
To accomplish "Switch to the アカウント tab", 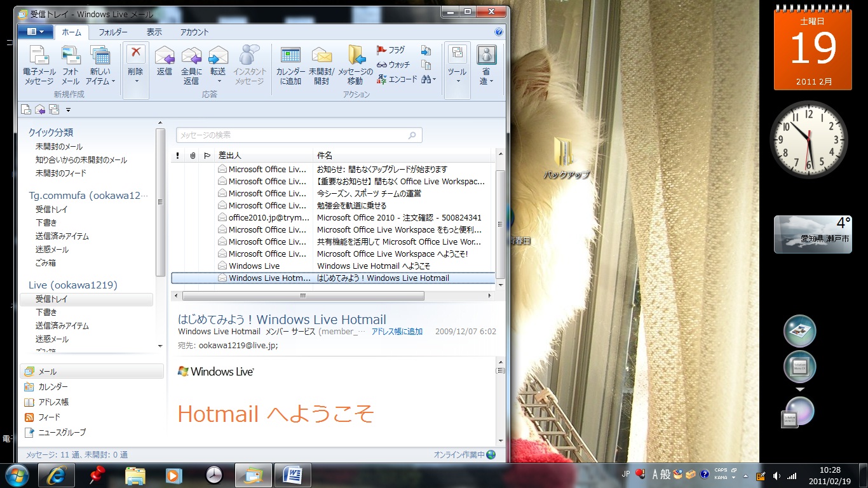I will 194,32.
